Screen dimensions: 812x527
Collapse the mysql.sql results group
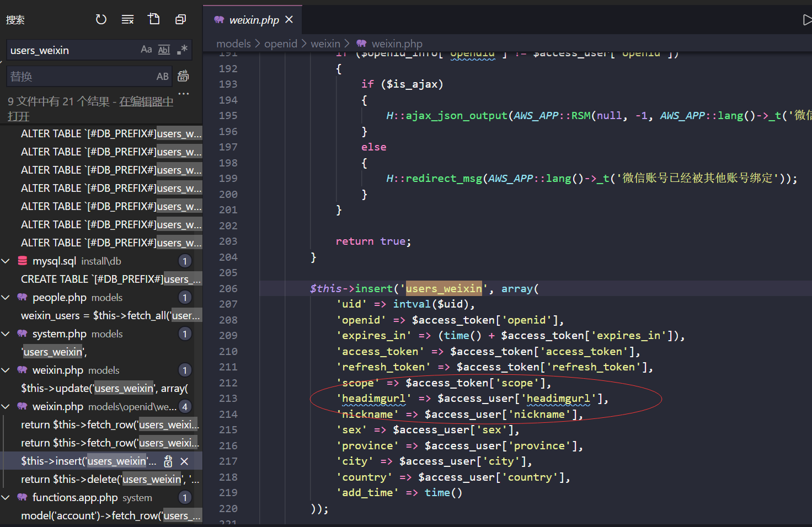tap(6, 261)
